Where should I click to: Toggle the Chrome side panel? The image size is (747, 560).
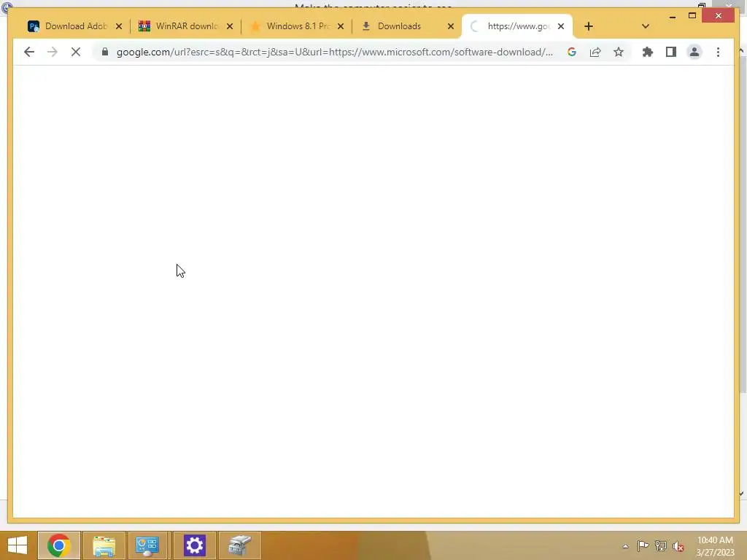[671, 52]
